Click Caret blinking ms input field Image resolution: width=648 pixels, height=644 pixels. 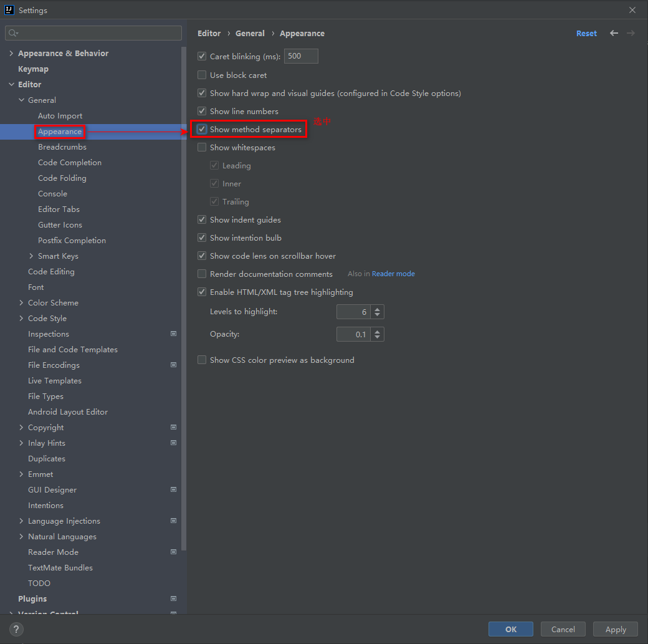click(x=301, y=56)
